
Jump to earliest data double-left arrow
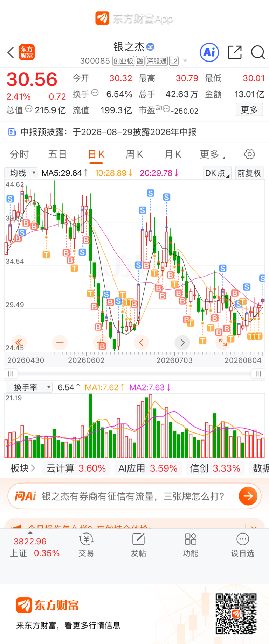tap(19, 343)
